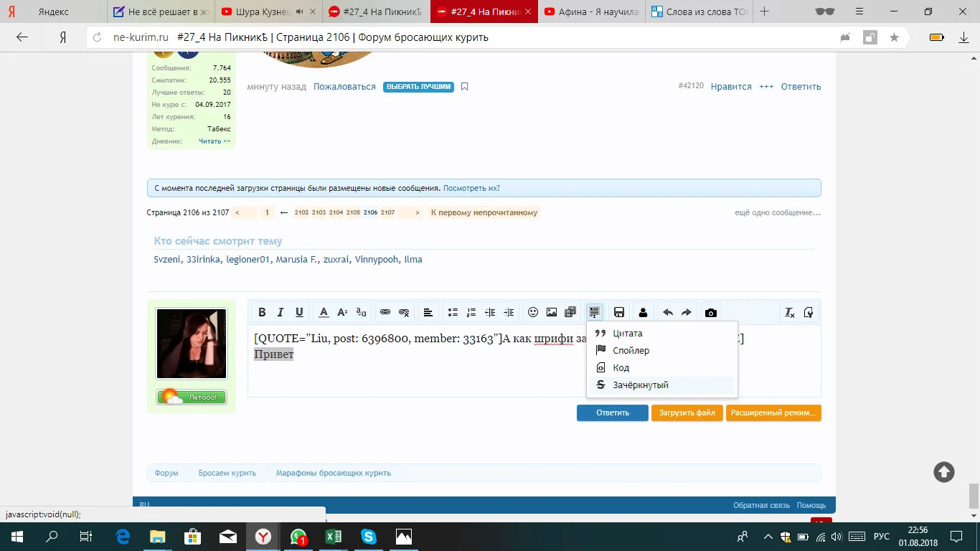Screen dimensions: 980x551
Task: Go to page 2107
Action: (387, 212)
